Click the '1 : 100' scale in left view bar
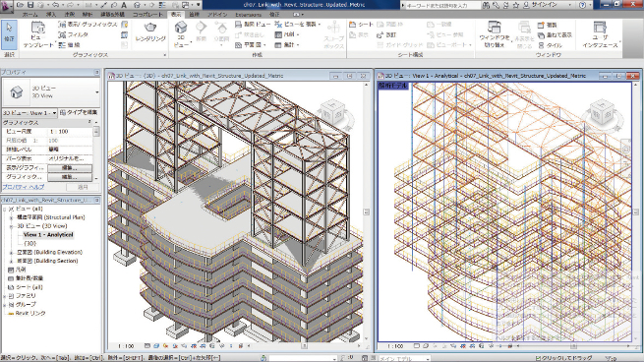The width and height of the screenshot is (644, 362). pyautogui.click(x=126, y=346)
